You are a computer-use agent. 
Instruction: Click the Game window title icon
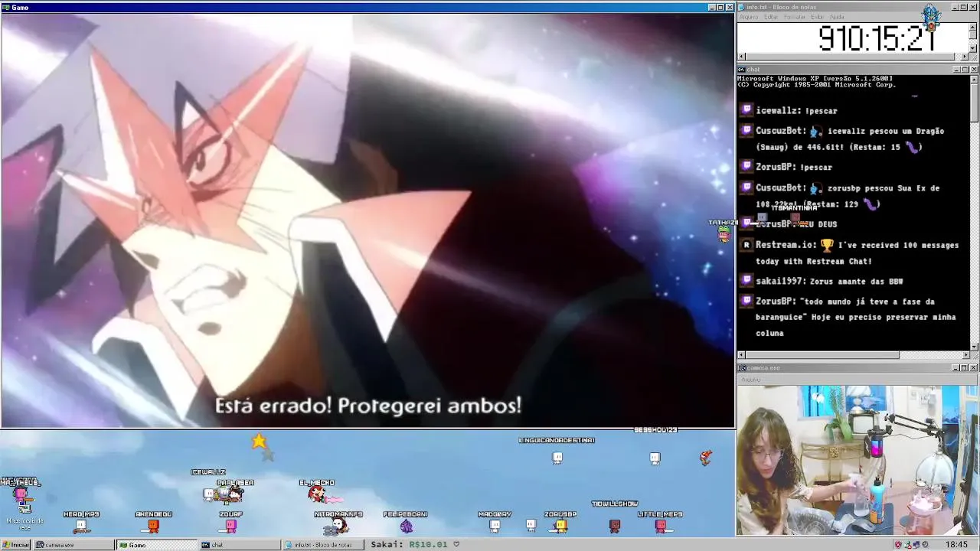[x=6, y=7]
